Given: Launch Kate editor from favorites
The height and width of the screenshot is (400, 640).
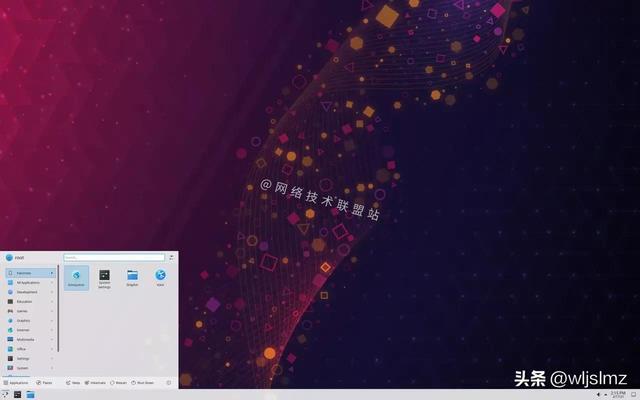Looking at the screenshot, I should (x=160, y=277).
